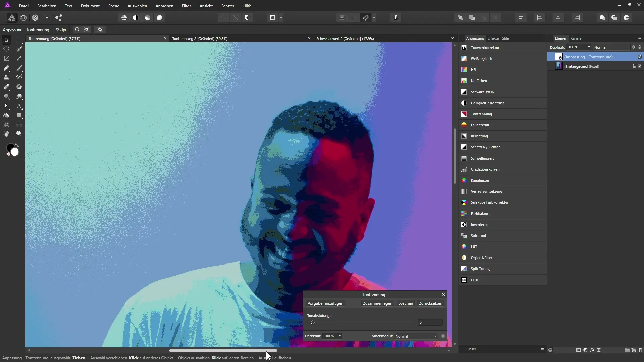Select the freehand lasso selection tool

pyautogui.click(x=6, y=49)
